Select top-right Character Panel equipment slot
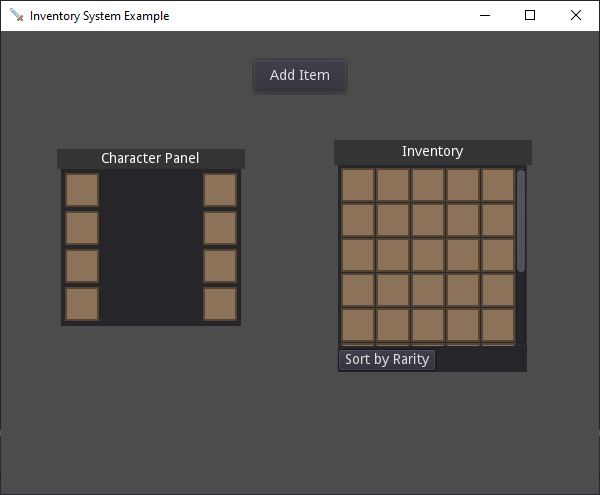 [220, 190]
